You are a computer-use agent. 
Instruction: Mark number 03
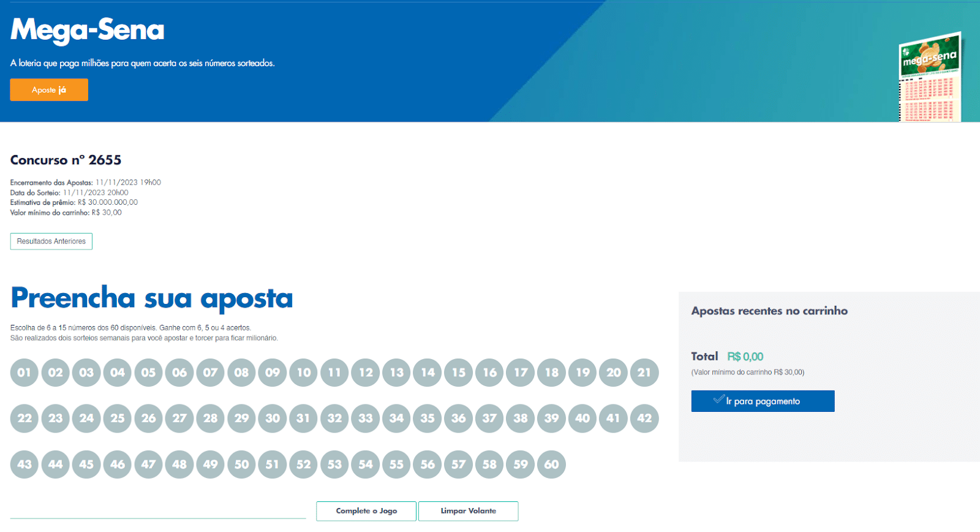(86, 373)
